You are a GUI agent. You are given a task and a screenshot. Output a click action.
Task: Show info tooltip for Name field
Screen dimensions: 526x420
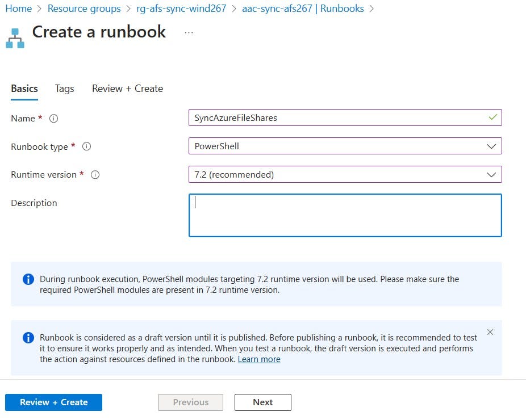click(x=53, y=118)
